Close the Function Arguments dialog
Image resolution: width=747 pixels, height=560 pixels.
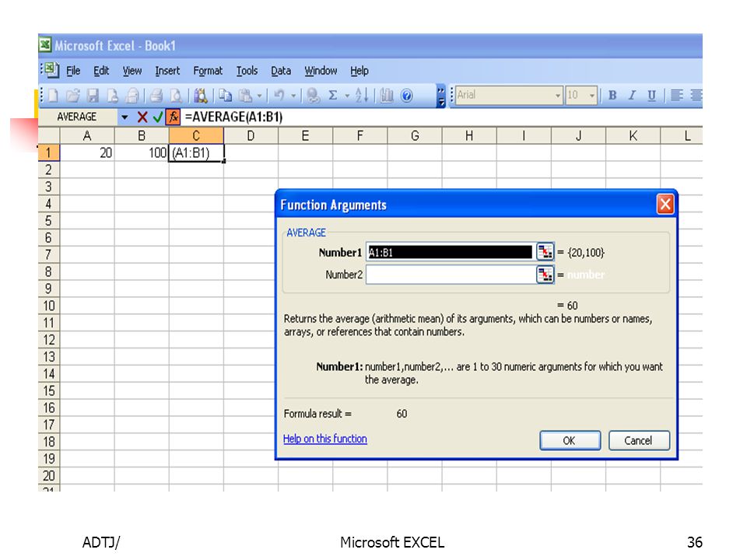point(665,205)
